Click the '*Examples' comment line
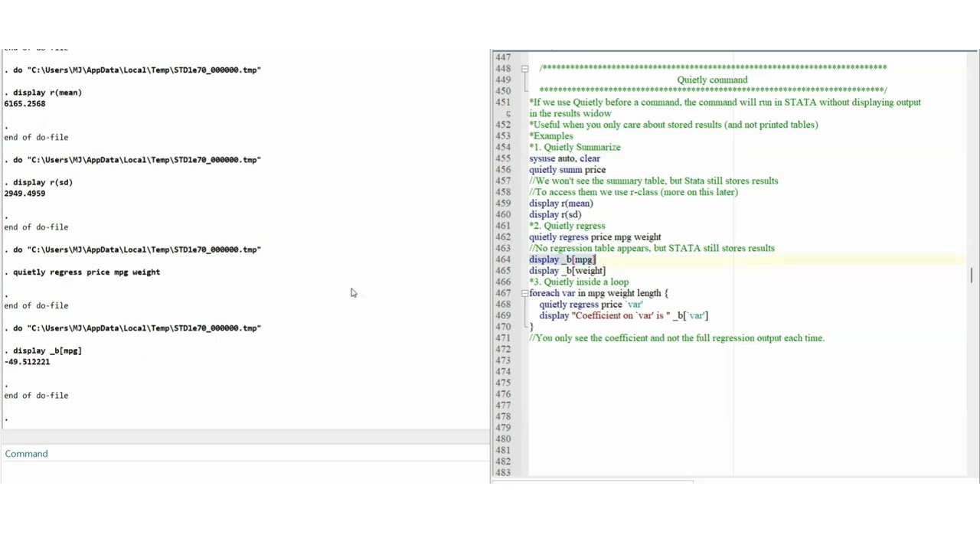Image resolution: width=980 pixels, height=551 pixels. (550, 136)
